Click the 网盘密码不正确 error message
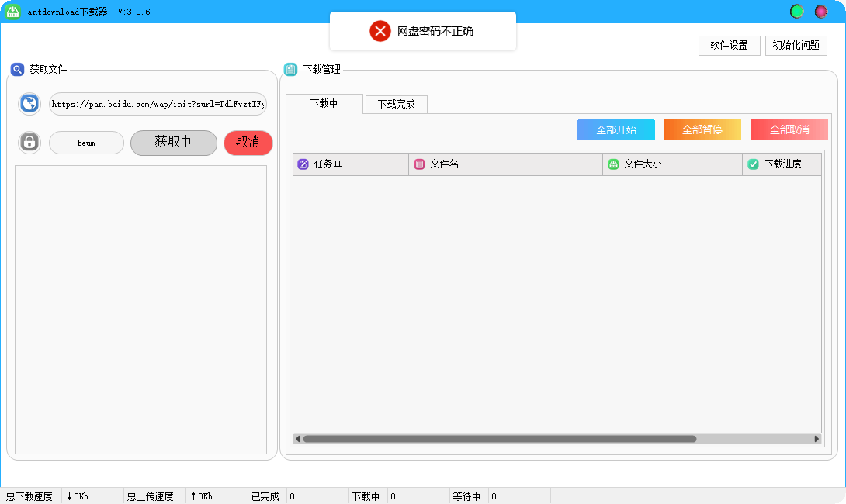 point(435,31)
